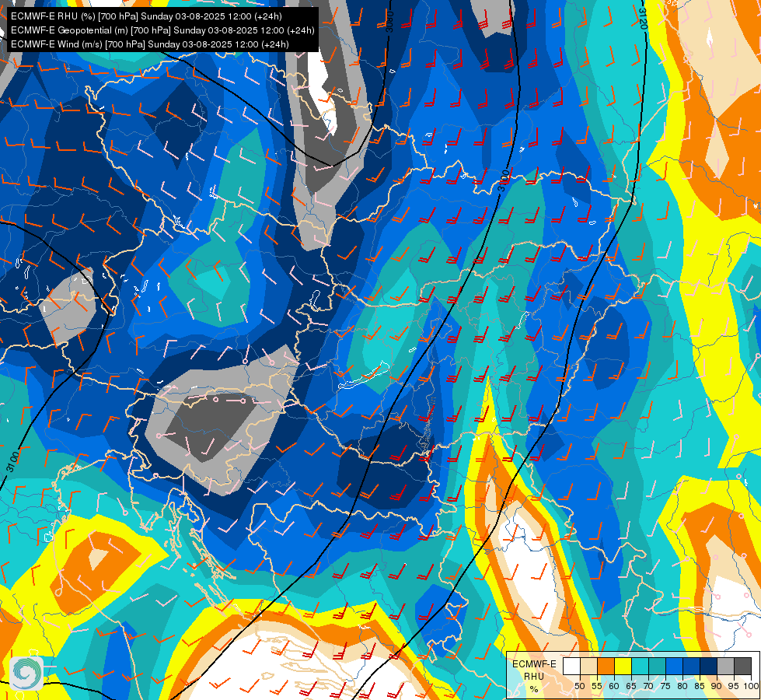Image resolution: width=761 pixels, height=700 pixels.
Task: Click the swirl logo icon in the corner
Action: [26, 674]
